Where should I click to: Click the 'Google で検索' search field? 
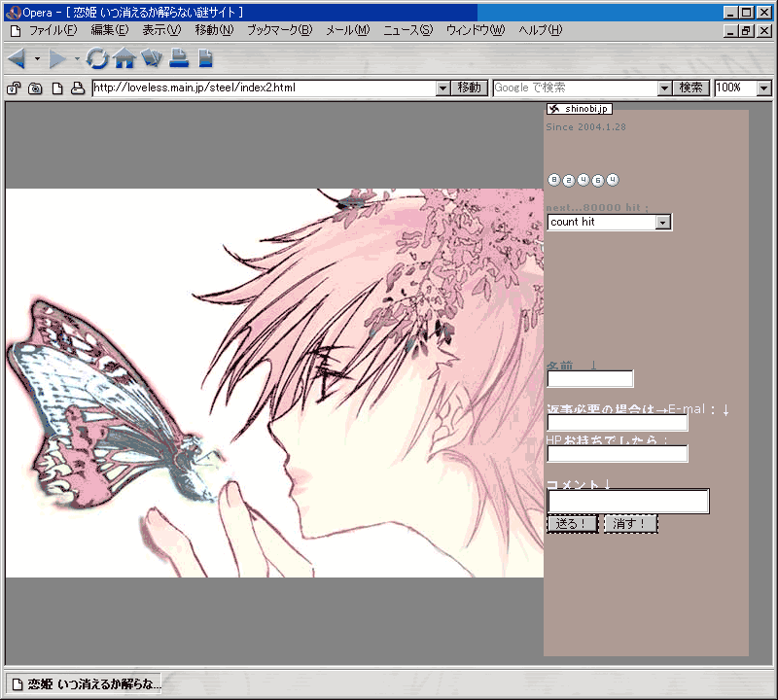point(576,88)
